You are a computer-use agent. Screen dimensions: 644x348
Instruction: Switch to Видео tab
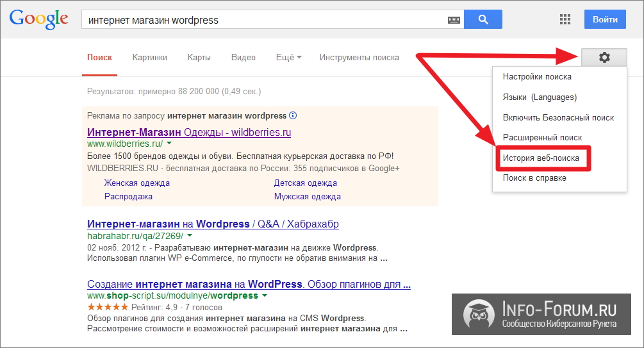pos(243,58)
